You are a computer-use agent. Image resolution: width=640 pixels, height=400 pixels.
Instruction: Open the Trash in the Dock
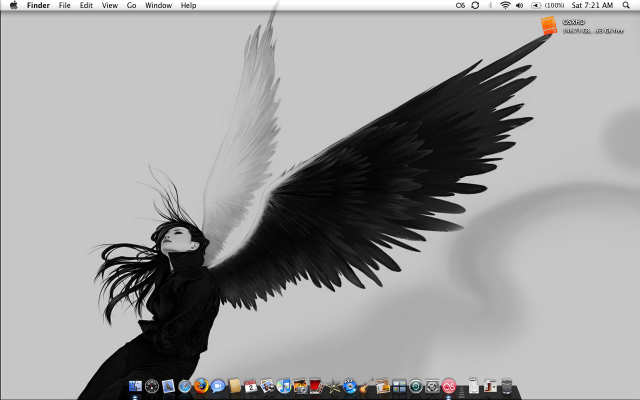pyautogui.click(x=507, y=386)
